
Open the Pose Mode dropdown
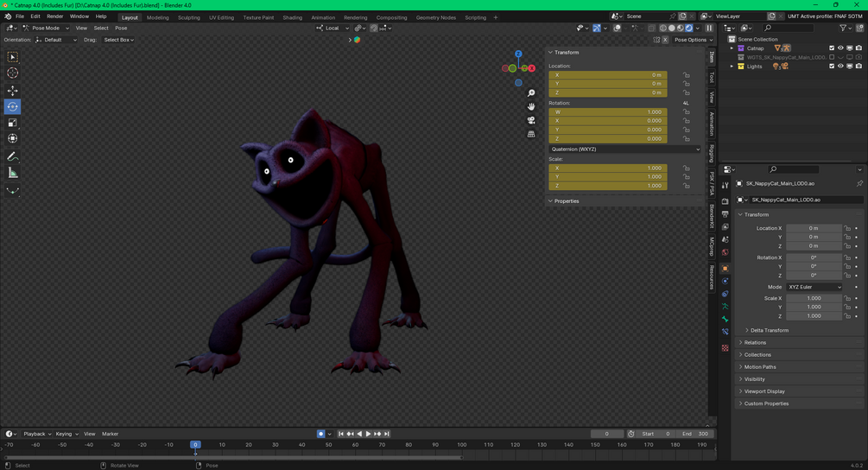click(45, 28)
